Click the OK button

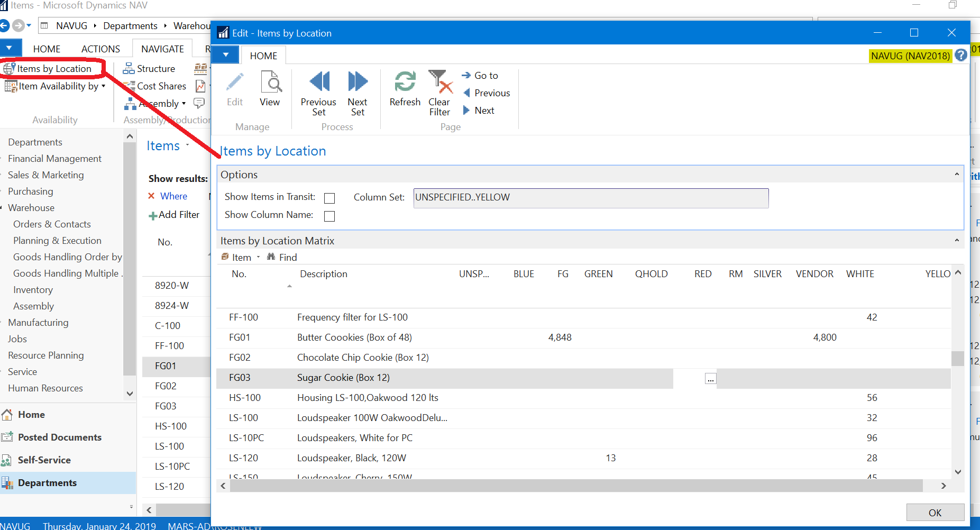935,513
